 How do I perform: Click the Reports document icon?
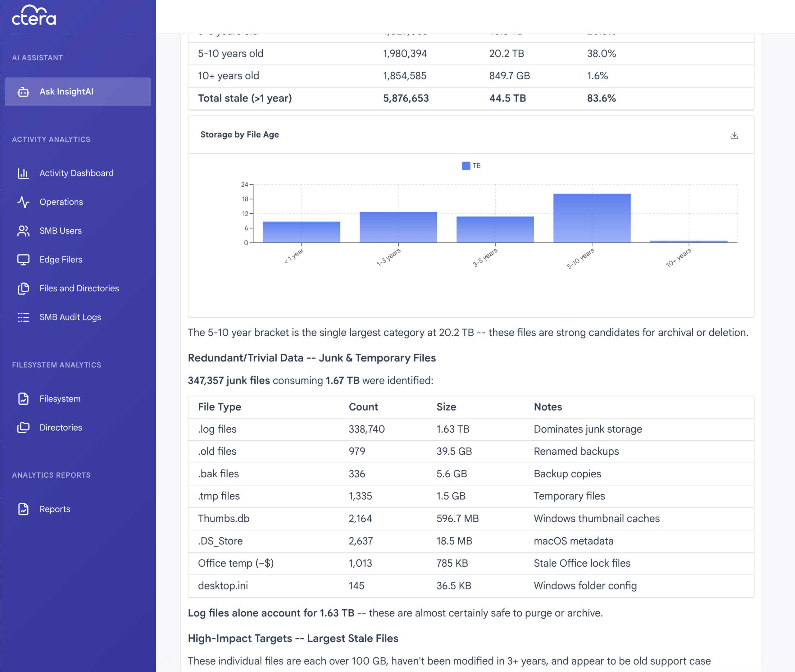[x=23, y=509]
